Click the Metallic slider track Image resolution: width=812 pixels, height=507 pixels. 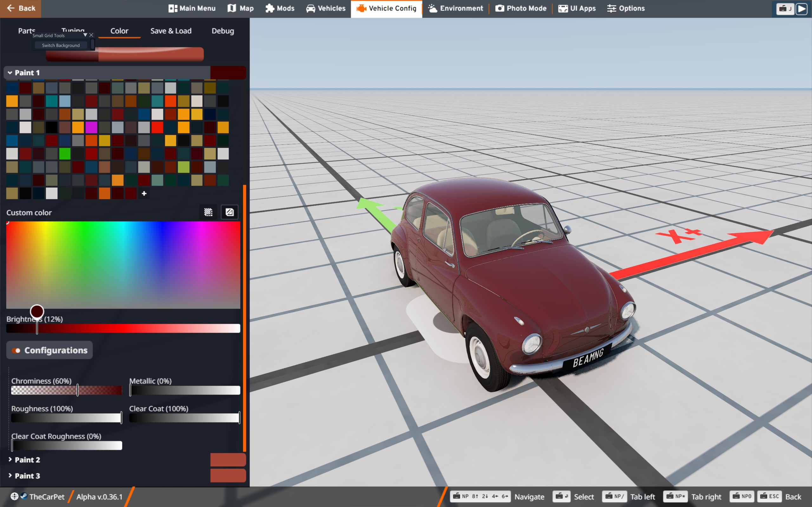coord(185,390)
